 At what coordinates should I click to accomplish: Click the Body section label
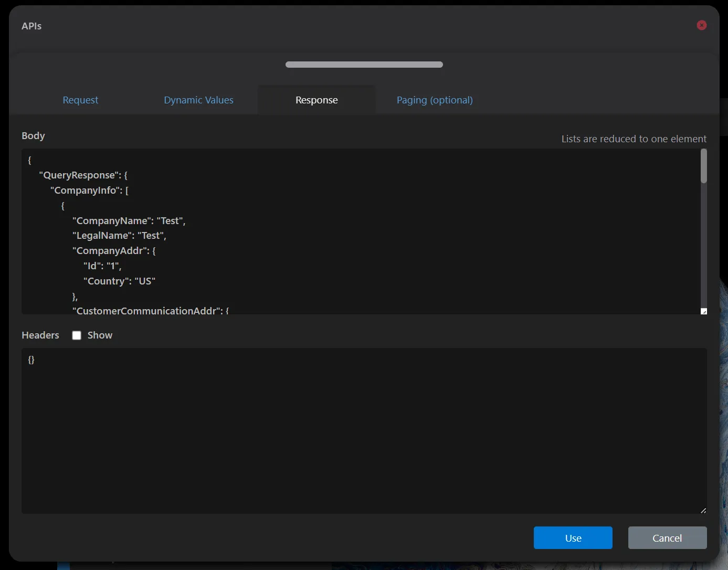[33, 135]
